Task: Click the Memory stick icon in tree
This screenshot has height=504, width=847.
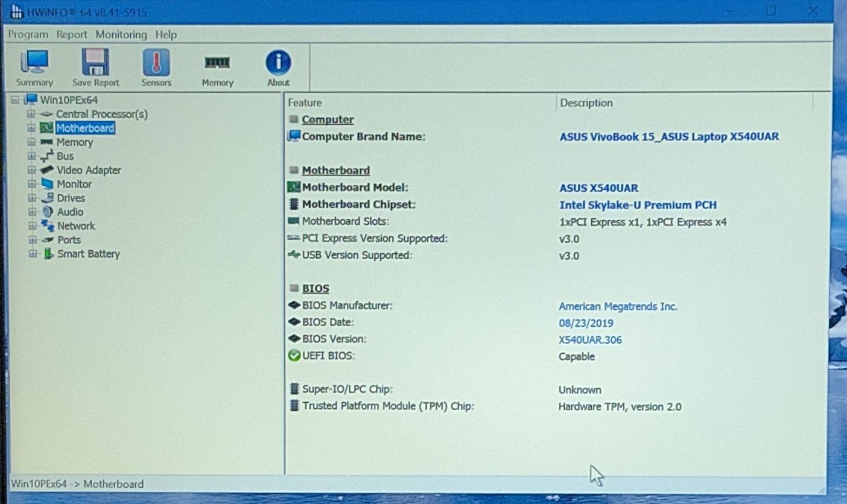Action: pyautogui.click(x=46, y=142)
